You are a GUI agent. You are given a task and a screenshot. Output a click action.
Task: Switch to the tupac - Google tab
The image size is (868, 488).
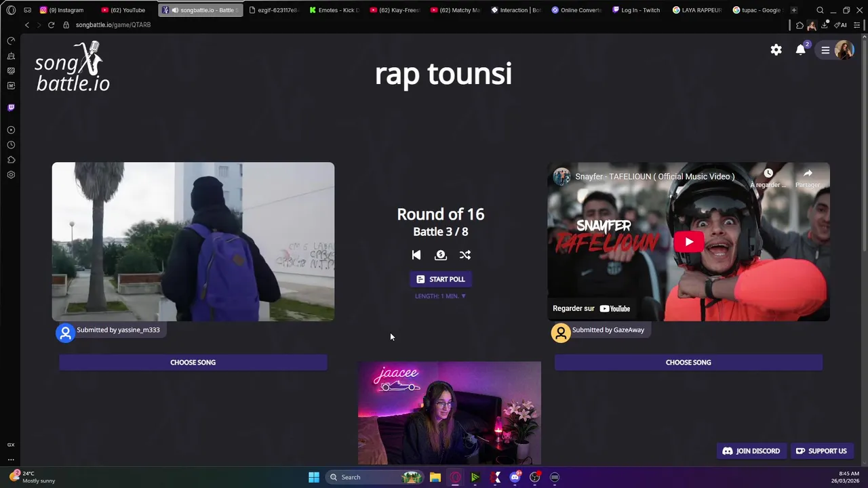point(757,10)
